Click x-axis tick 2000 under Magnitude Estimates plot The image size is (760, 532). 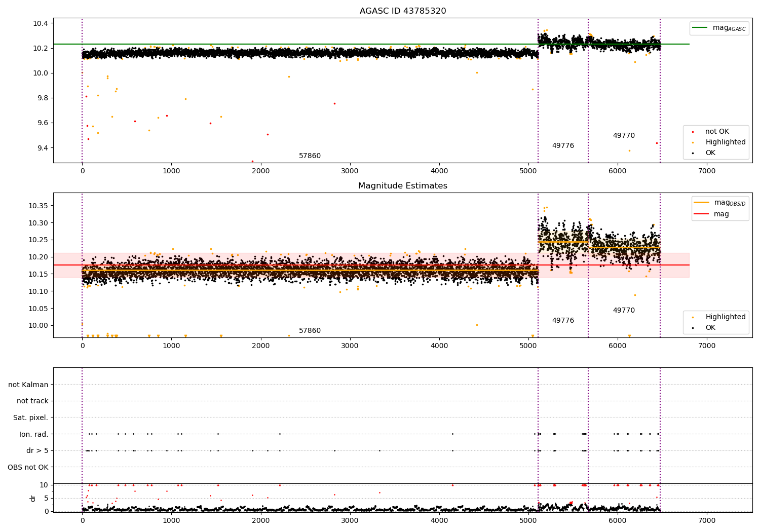tap(260, 346)
